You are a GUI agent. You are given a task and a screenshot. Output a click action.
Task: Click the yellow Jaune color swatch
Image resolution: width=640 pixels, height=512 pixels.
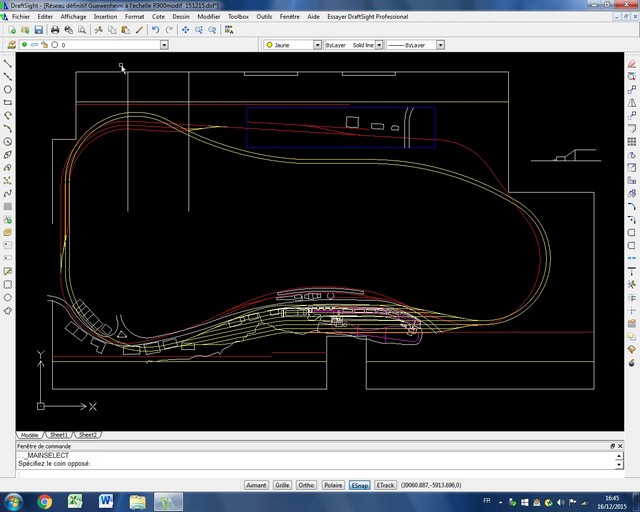[269, 45]
